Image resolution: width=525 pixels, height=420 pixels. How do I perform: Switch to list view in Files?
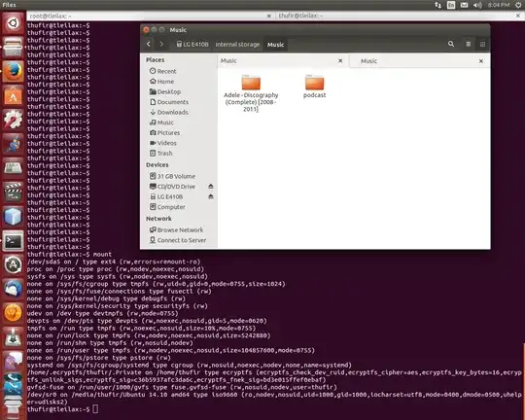(469, 44)
